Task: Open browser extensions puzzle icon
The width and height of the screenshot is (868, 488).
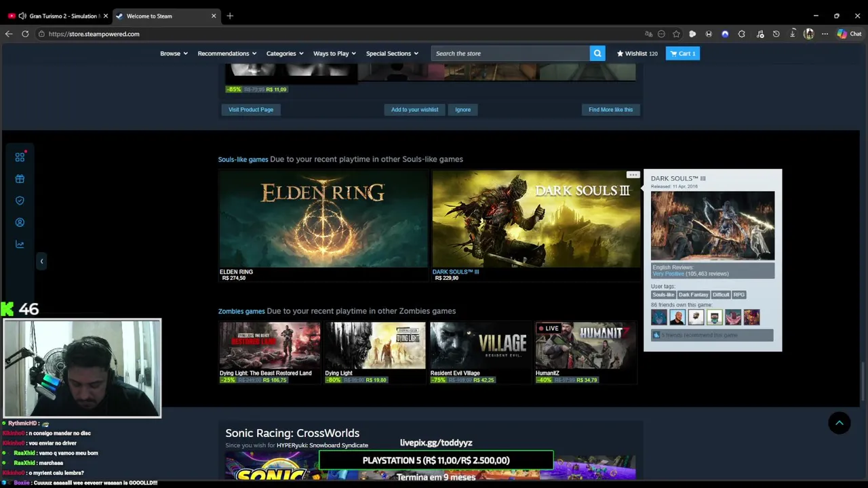Action: point(741,34)
